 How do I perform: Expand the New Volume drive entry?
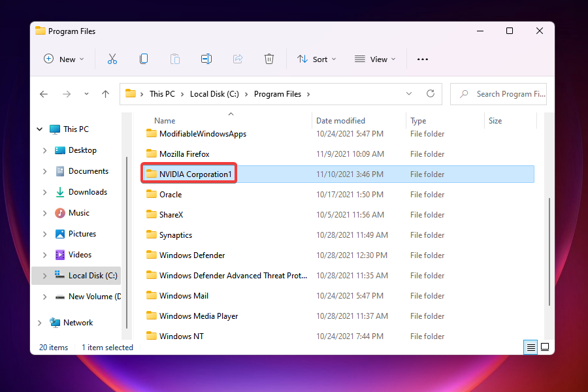point(44,297)
